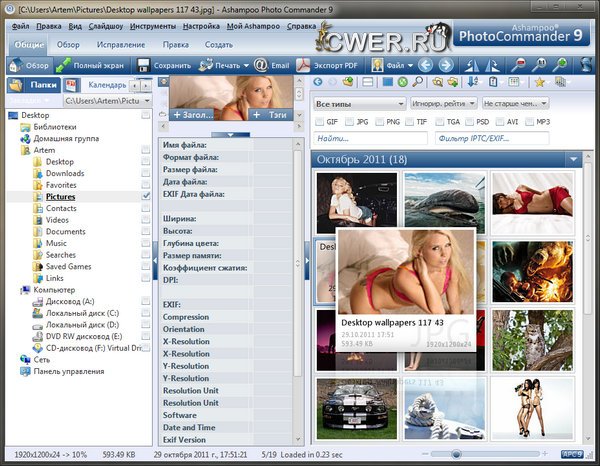600x466 pixels.
Task: Select the Downloads folder in tree
Action: click(x=65, y=173)
